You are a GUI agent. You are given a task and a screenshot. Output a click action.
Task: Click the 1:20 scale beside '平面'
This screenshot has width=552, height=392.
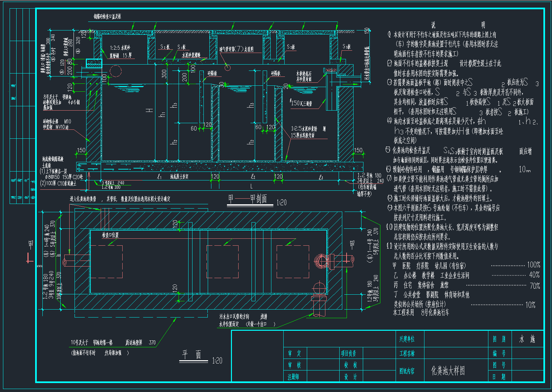[x=217, y=361]
